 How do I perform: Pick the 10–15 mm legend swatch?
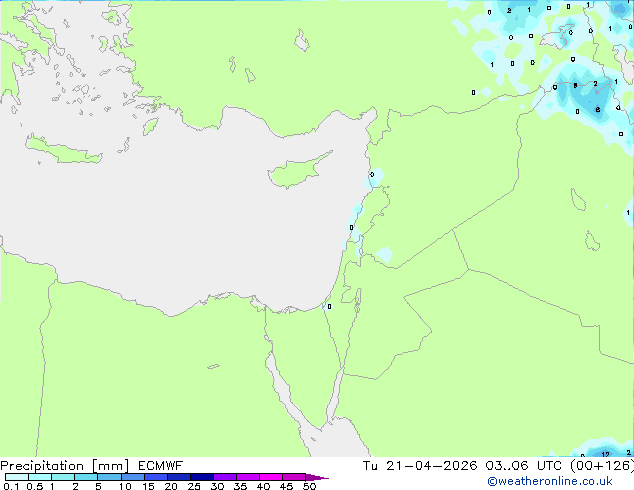132,477
